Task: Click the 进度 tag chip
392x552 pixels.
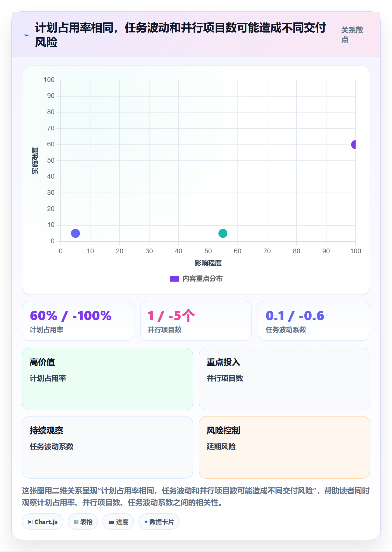Action: [x=118, y=522]
